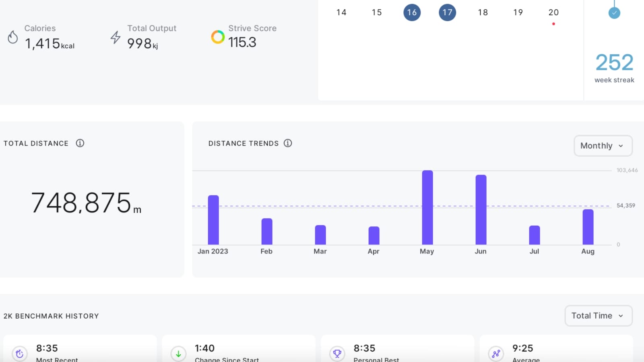
Task: Click the Total Output lightning bolt icon
Action: coord(116,37)
